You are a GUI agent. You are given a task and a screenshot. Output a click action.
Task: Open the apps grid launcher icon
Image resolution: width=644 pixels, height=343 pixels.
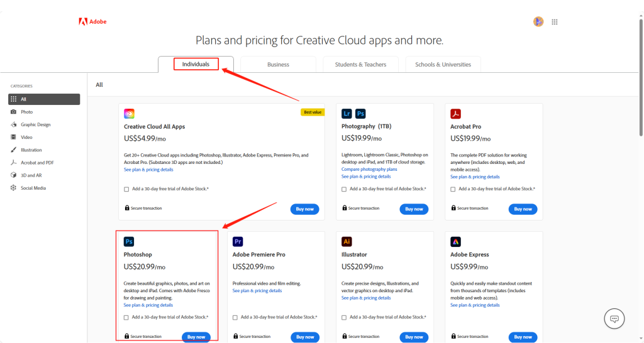click(x=555, y=22)
